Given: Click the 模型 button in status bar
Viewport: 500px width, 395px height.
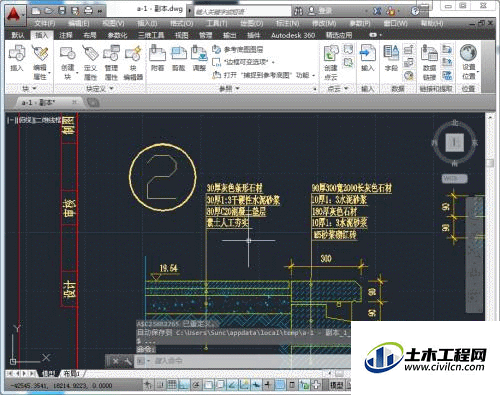Looking at the screenshot, I should coord(337,385).
